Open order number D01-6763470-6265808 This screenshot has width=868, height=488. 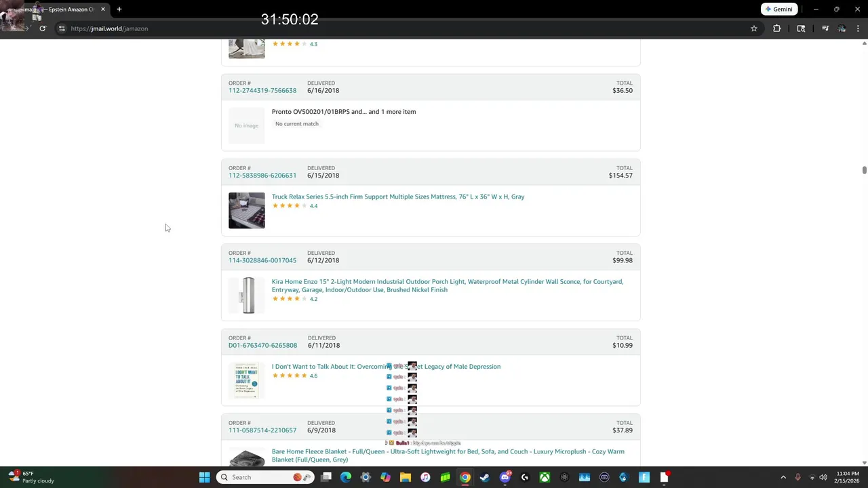[262, 345]
